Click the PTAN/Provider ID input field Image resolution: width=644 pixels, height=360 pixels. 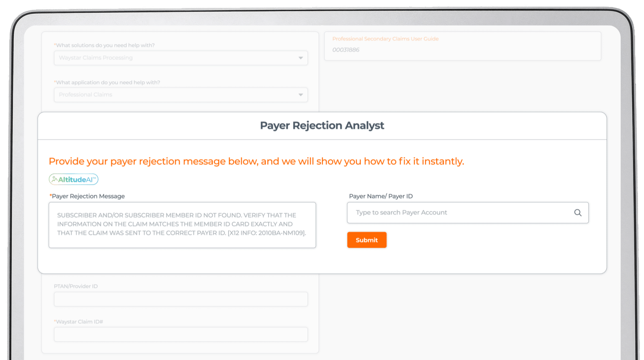click(181, 299)
